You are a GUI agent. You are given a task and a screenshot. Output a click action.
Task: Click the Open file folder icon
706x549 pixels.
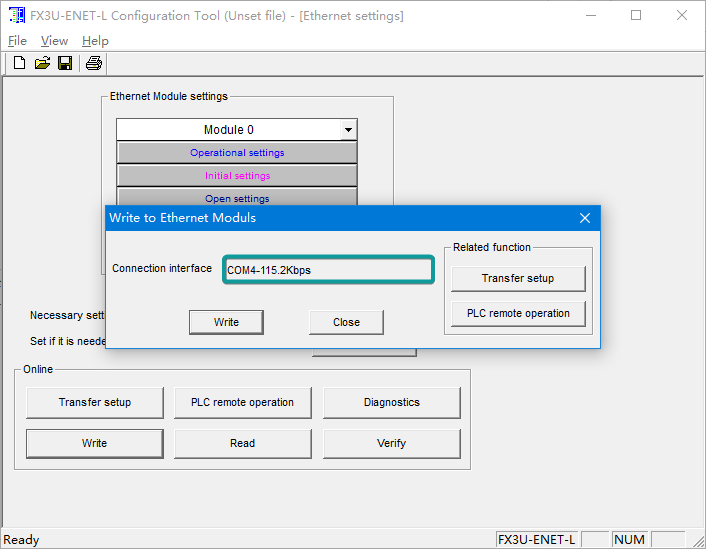42,64
